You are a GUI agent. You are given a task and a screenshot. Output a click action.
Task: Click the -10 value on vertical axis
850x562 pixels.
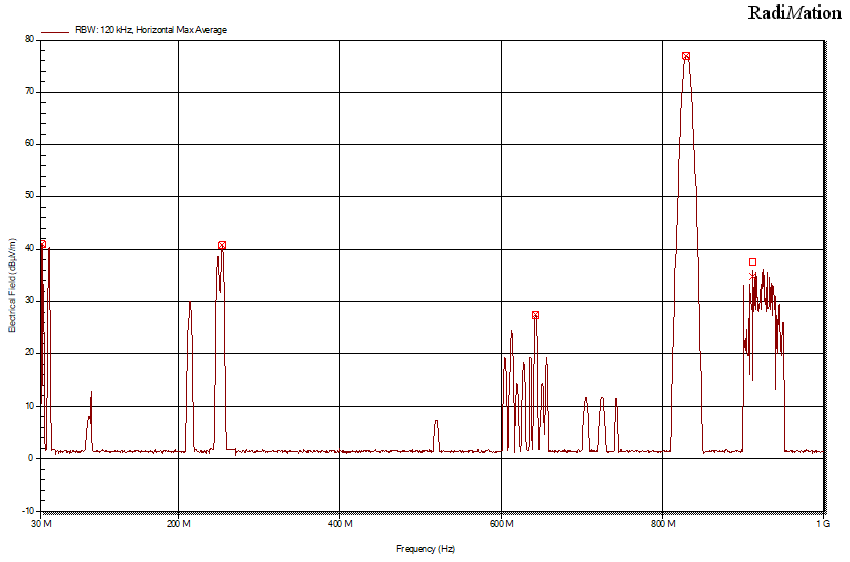pos(28,511)
